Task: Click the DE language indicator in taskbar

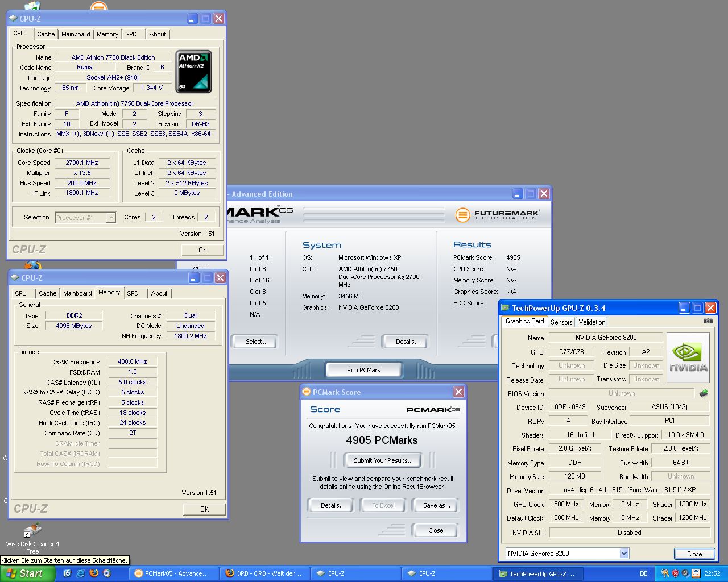Action: pyautogui.click(x=643, y=573)
